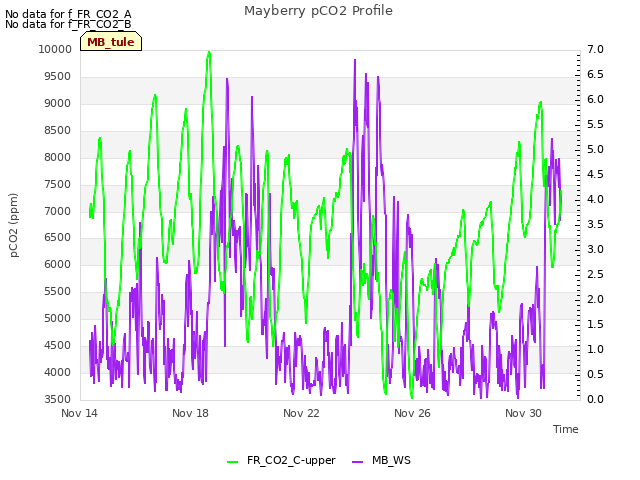This screenshot has height=480, width=640.
Task: Click the 7500 left axis value
Action: 58,184
